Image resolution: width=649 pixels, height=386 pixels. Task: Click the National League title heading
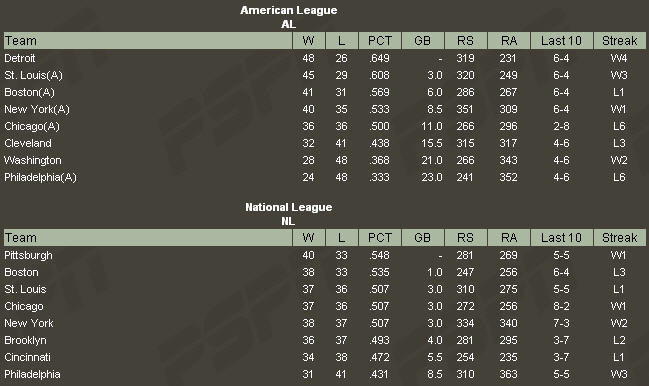click(x=288, y=207)
